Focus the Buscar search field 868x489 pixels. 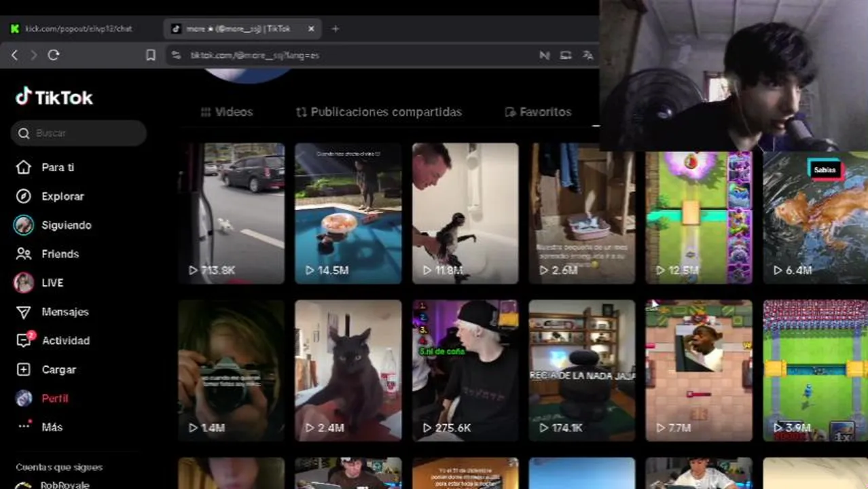pyautogui.click(x=79, y=133)
